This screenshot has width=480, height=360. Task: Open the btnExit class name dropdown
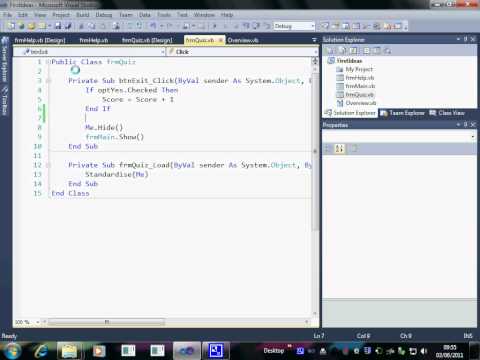tap(163, 52)
